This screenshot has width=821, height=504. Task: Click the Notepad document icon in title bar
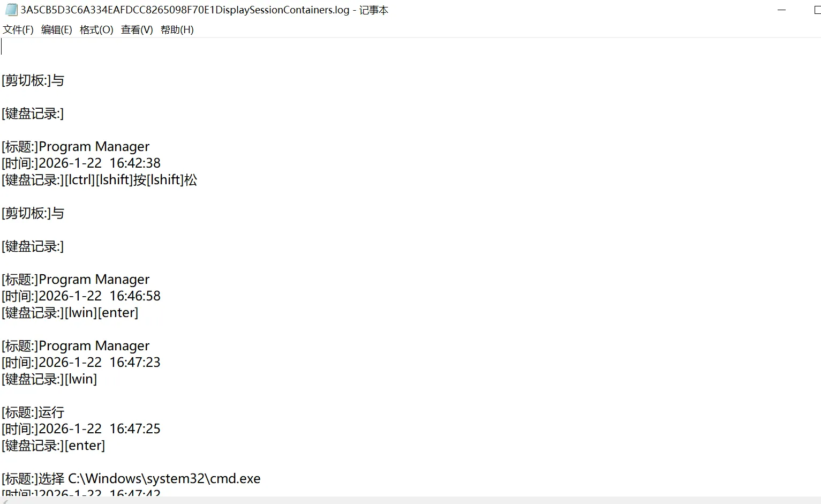[x=10, y=10]
